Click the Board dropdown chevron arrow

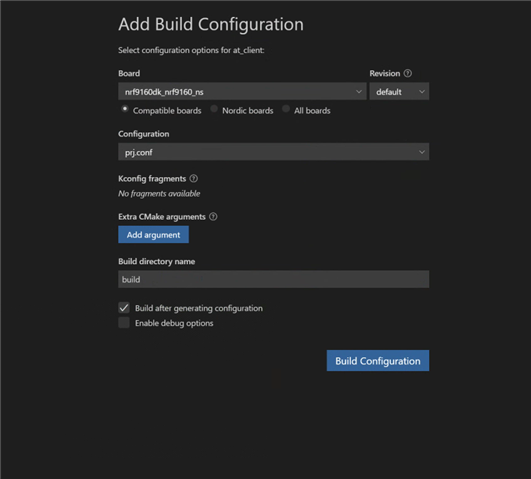pos(359,91)
